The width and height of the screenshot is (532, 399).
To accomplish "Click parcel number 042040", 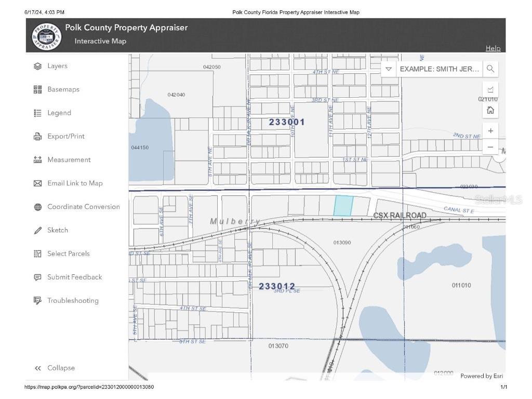I will point(176,95).
